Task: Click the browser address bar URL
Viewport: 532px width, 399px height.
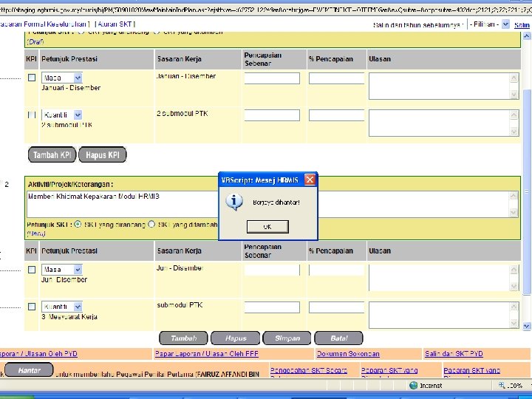Action: (266, 10)
